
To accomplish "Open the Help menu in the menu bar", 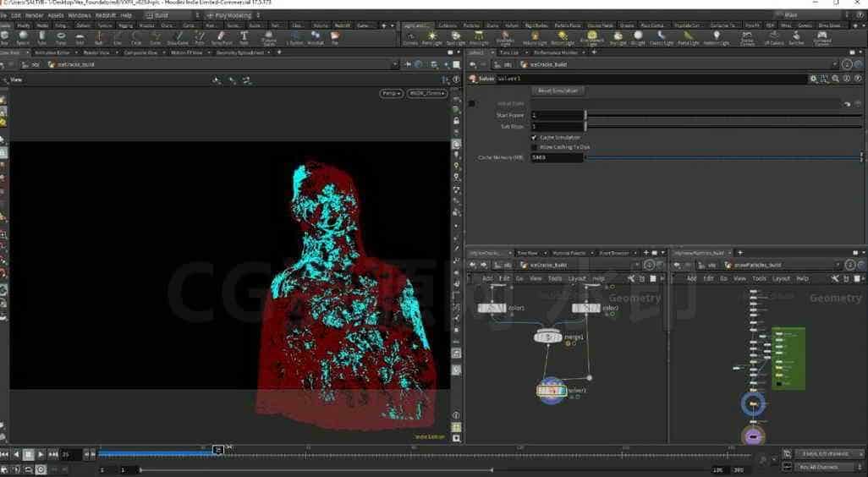I will point(126,15).
